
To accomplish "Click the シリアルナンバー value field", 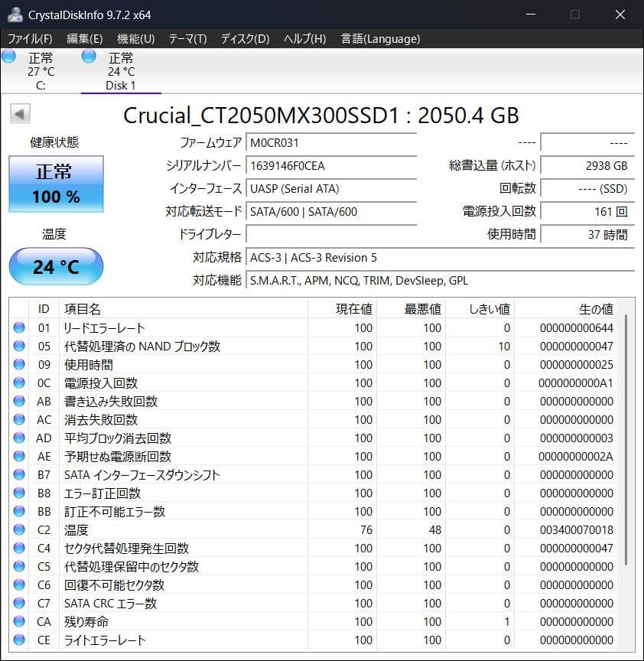I will 330,165.
